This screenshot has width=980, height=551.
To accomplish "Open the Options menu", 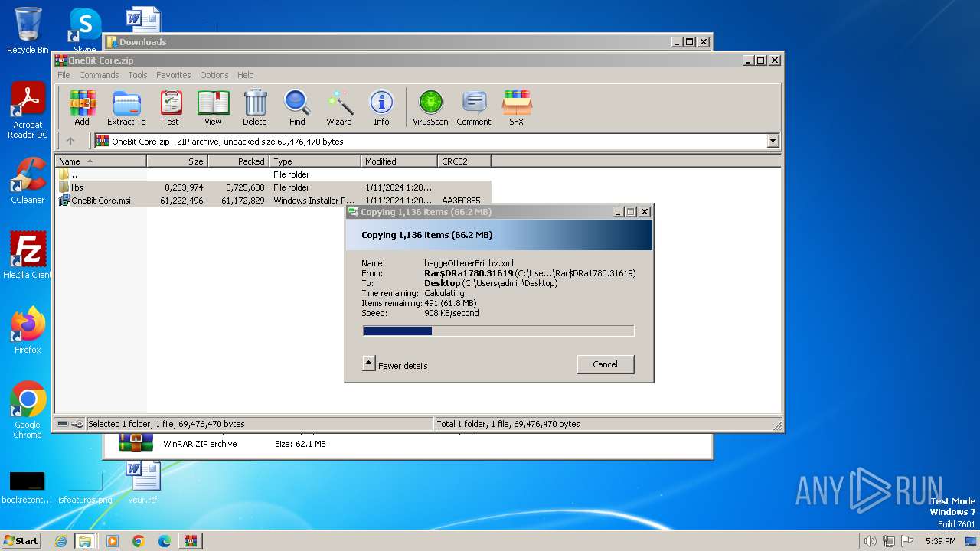I will (214, 75).
